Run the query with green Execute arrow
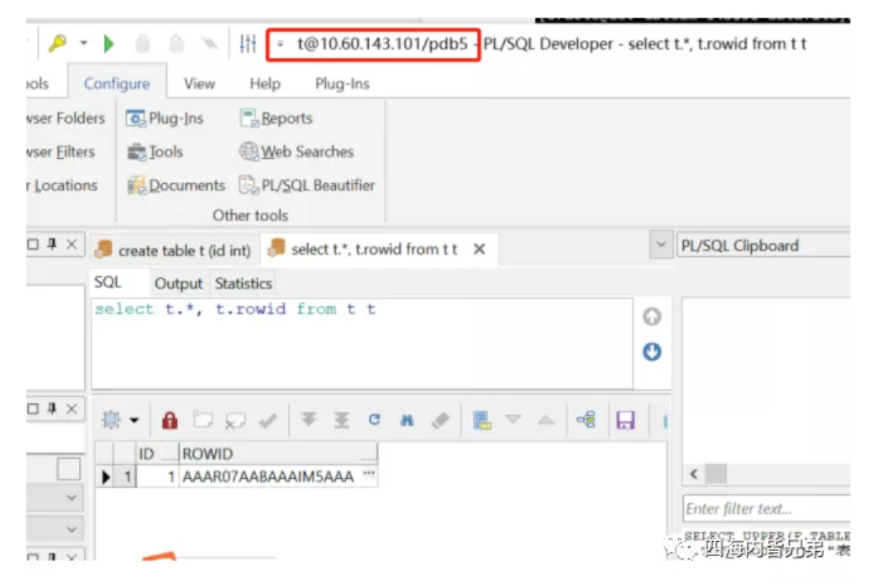The height and width of the screenshot is (588, 872). (109, 44)
